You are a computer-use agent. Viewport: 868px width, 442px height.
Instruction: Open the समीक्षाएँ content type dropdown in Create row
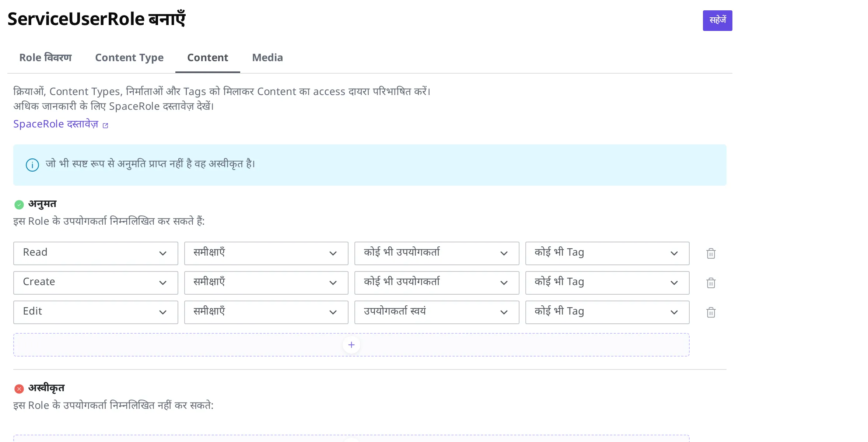[x=266, y=283]
